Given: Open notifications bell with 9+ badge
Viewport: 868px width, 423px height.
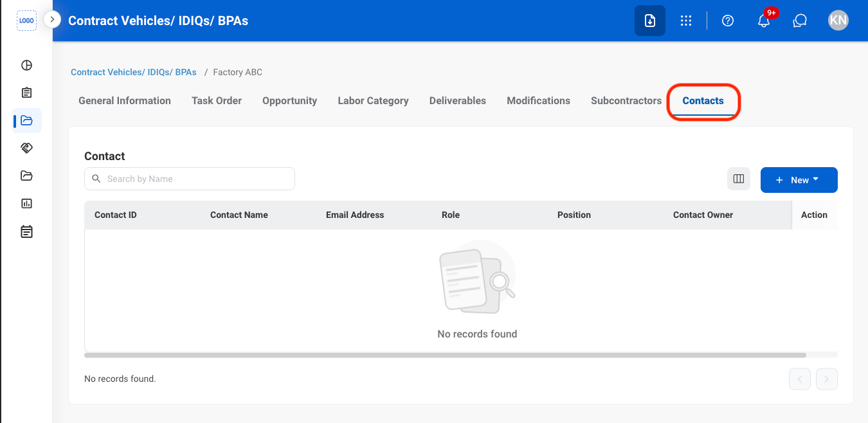Looking at the screenshot, I should [764, 21].
